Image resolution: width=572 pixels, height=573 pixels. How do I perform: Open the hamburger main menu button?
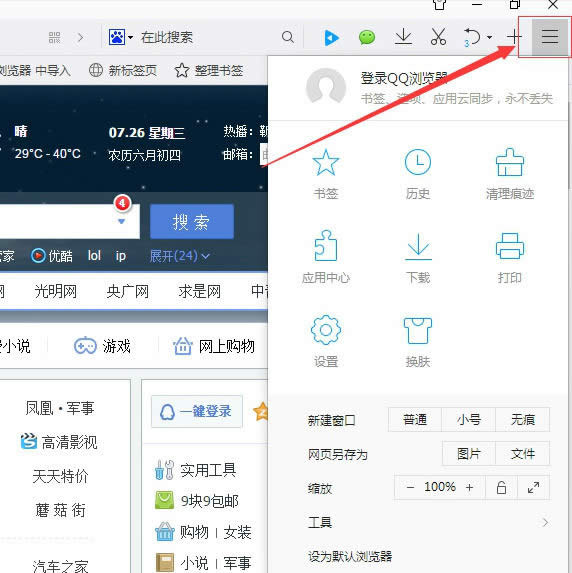pyautogui.click(x=550, y=37)
